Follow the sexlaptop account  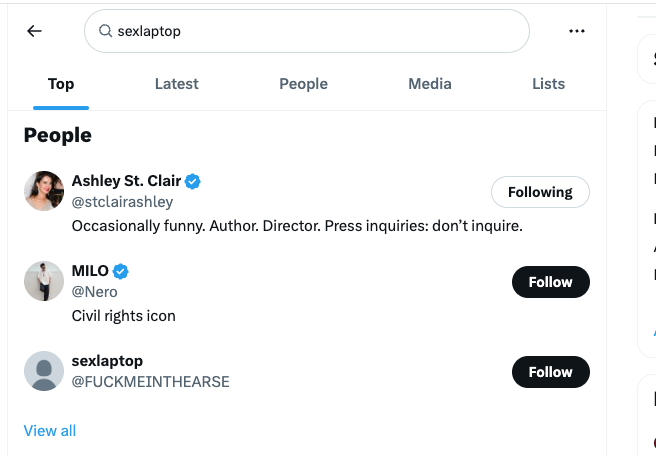[550, 372]
